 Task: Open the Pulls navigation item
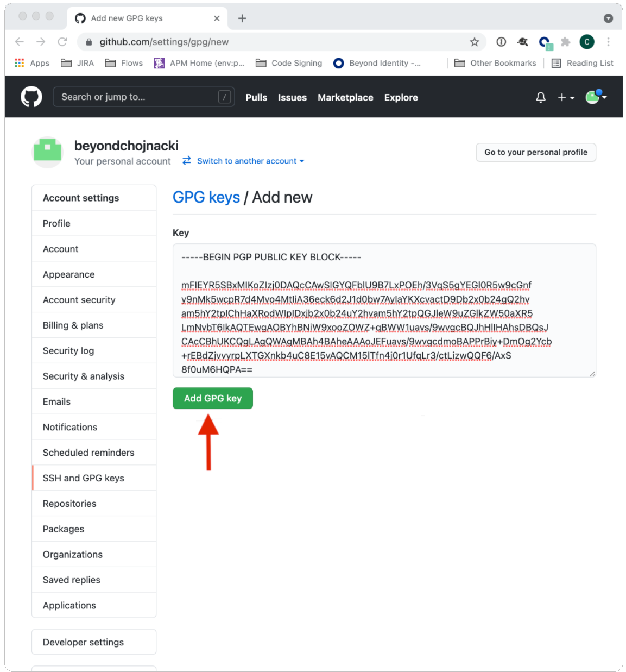point(256,98)
